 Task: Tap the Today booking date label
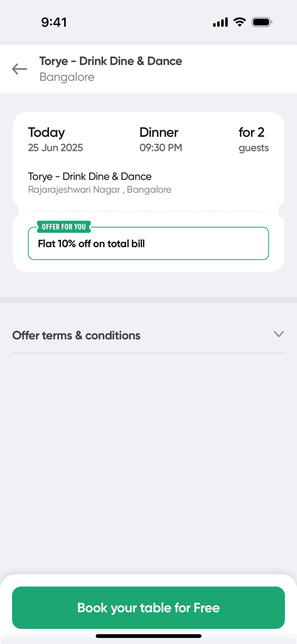(47, 133)
